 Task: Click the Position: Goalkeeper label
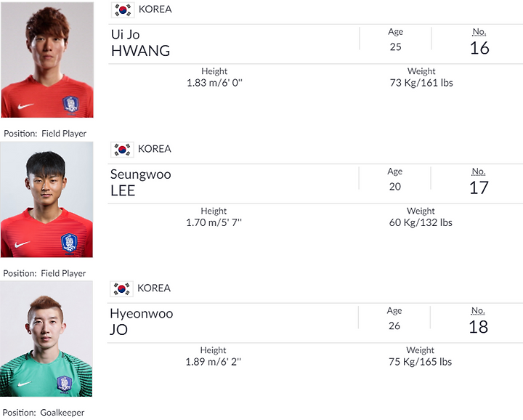[x=44, y=413]
